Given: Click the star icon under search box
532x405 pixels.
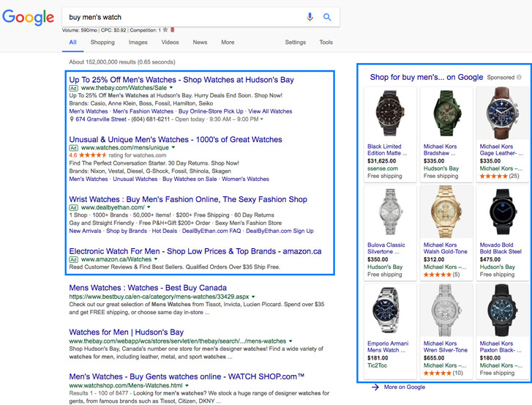Looking at the screenshot, I should pos(165,30).
